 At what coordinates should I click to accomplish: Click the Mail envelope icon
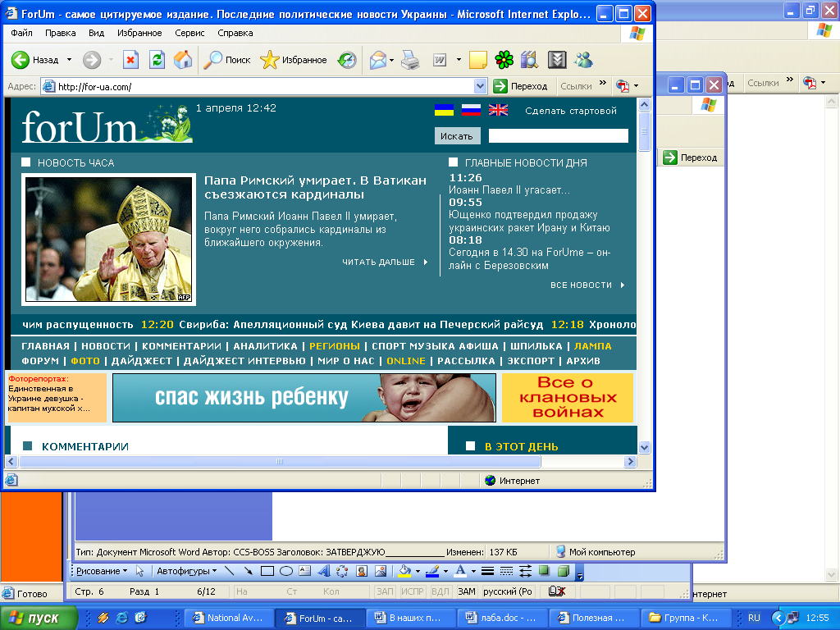coord(377,60)
